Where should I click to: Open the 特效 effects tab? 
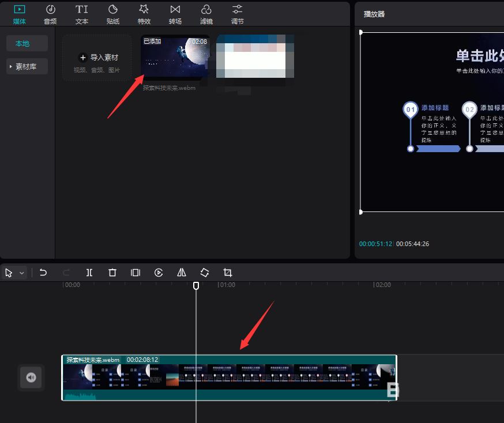coord(144,14)
